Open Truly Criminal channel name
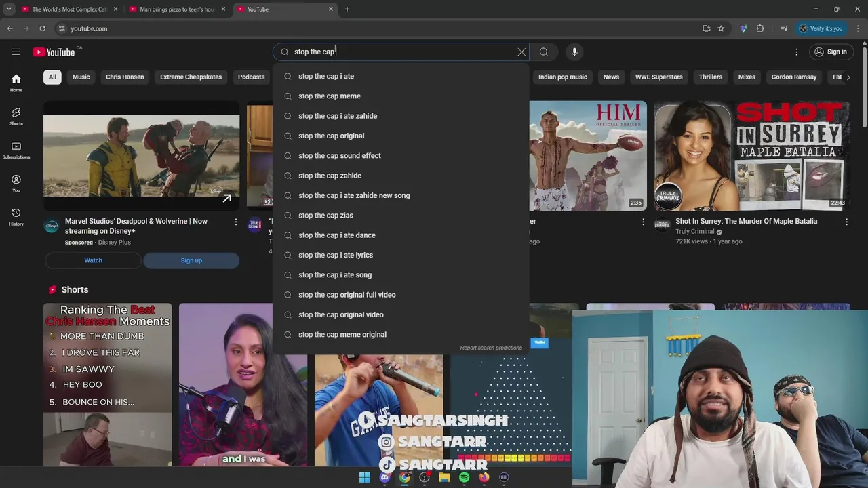868x488 pixels. pyautogui.click(x=694, y=232)
